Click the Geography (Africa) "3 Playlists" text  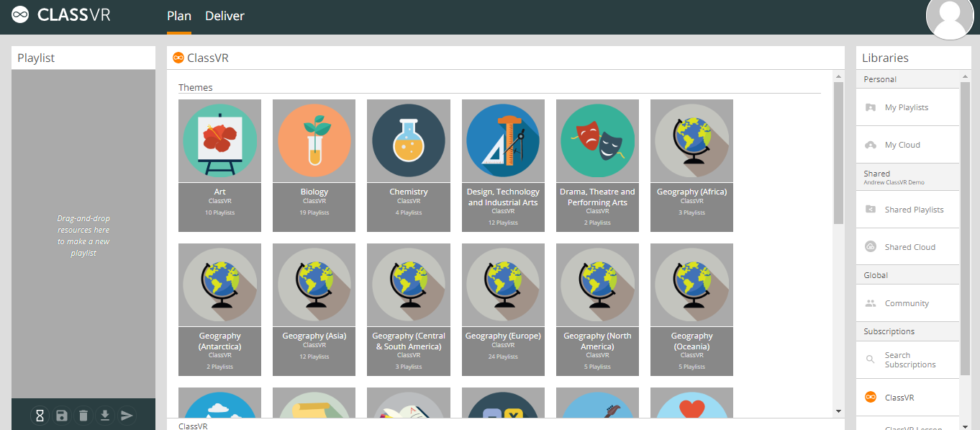coord(691,212)
